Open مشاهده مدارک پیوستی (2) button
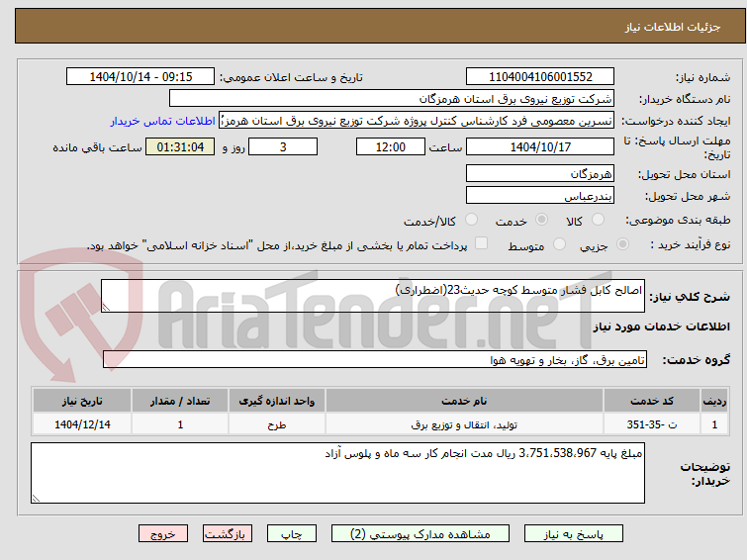The image size is (747, 560). pos(420,534)
